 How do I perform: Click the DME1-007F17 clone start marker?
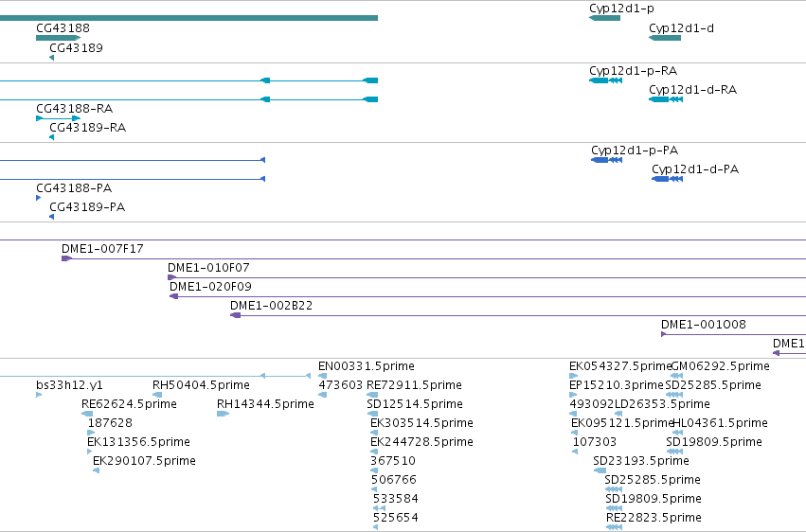tap(66, 258)
